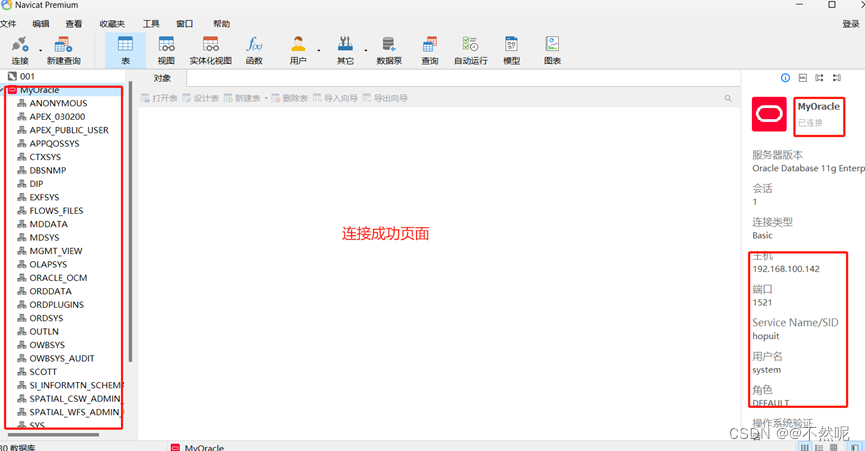Select the 表 (Table) toolbar button
The image size is (865, 451).
(x=125, y=50)
